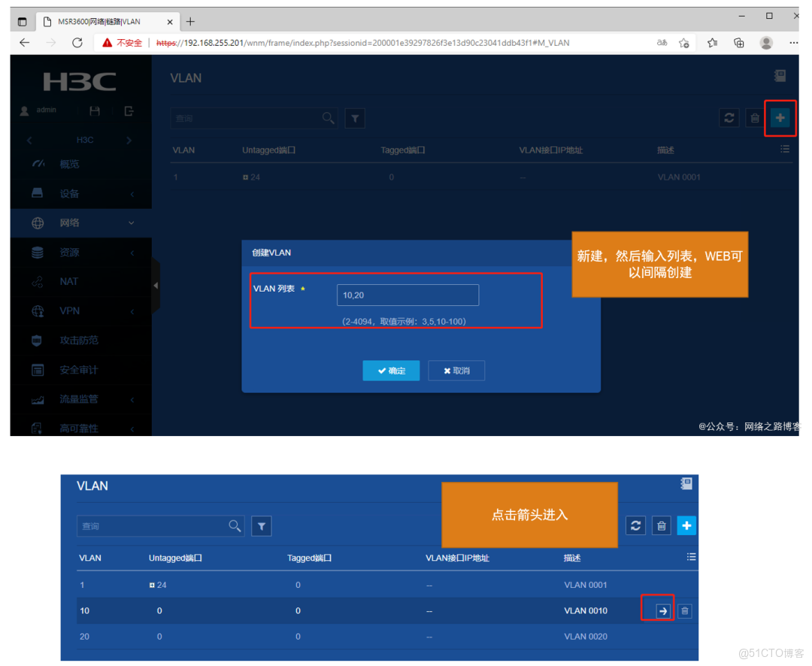Open the filter funnel icon beside the search box
Screen dimensions: 812x666
[355, 118]
